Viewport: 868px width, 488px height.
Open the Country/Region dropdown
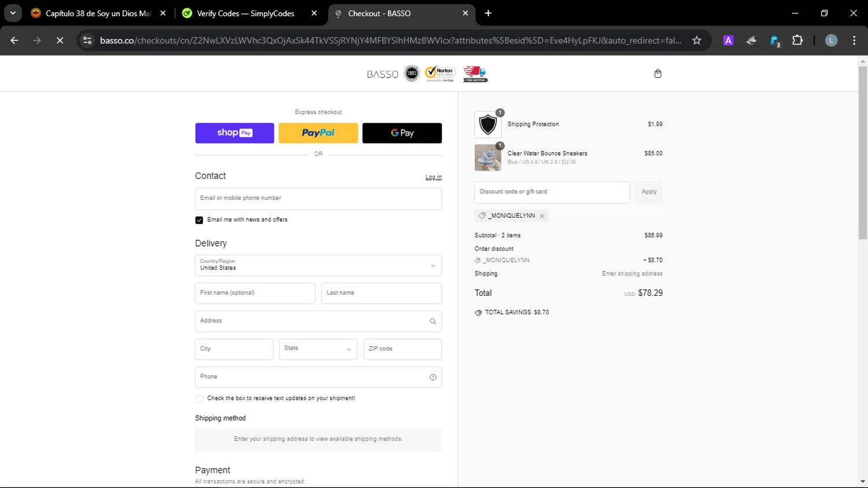click(x=318, y=266)
